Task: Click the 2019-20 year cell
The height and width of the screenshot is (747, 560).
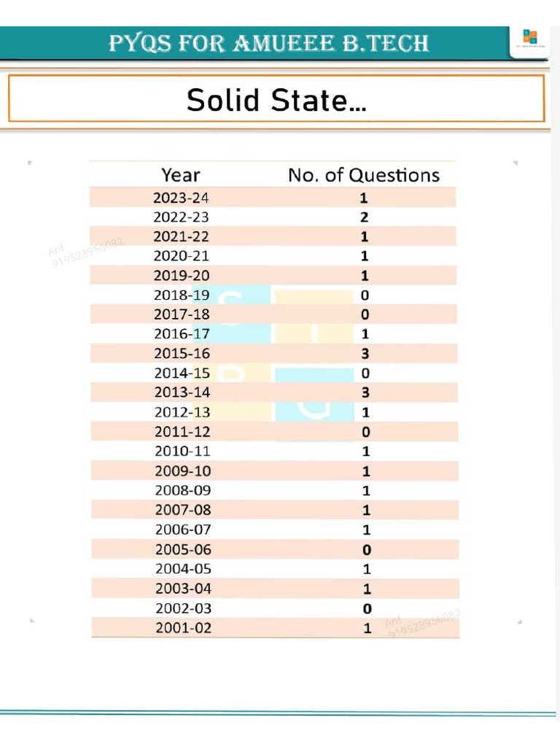Action: click(x=182, y=276)
